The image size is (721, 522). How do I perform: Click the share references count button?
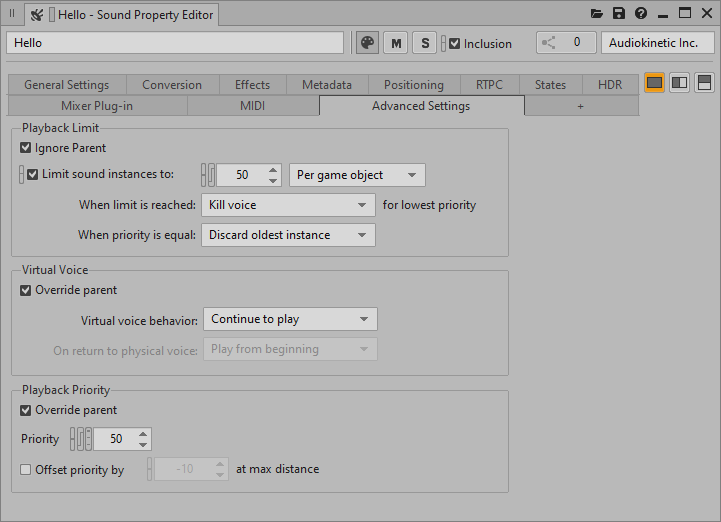coord(565,43)
